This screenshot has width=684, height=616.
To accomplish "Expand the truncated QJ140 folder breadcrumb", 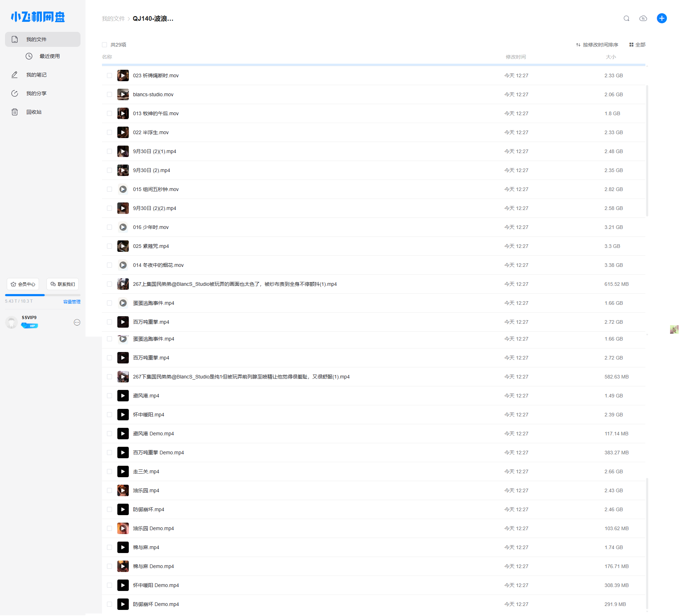I will pyautogui.click(x=153, y=19).
